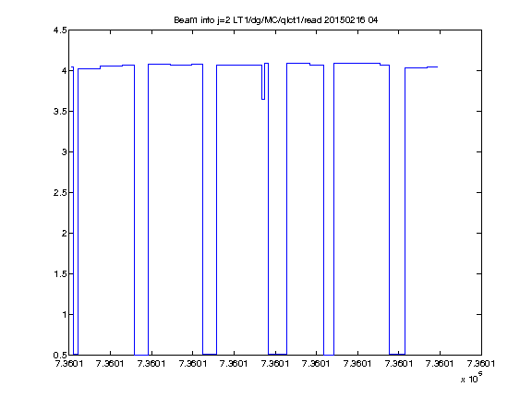
Task: Click the 0.5 y-axis tick label
Action: (x=60, y=355)
